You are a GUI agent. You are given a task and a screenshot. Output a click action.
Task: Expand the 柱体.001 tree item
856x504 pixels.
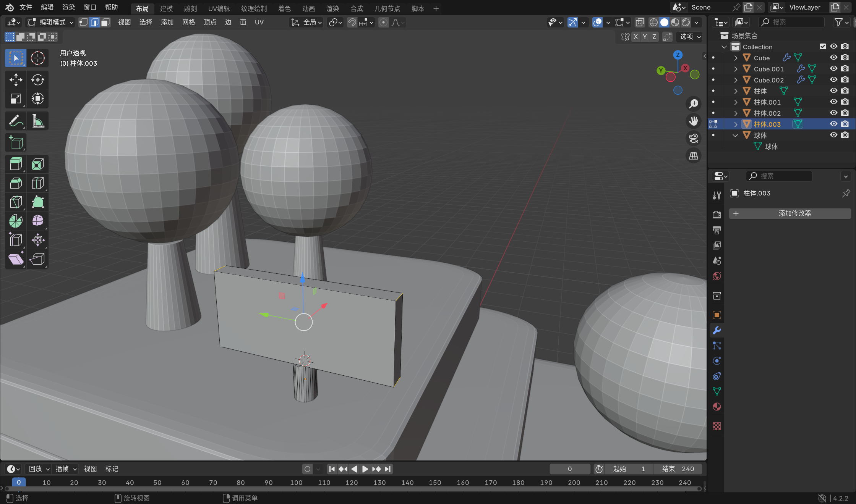tap(736, 102)
